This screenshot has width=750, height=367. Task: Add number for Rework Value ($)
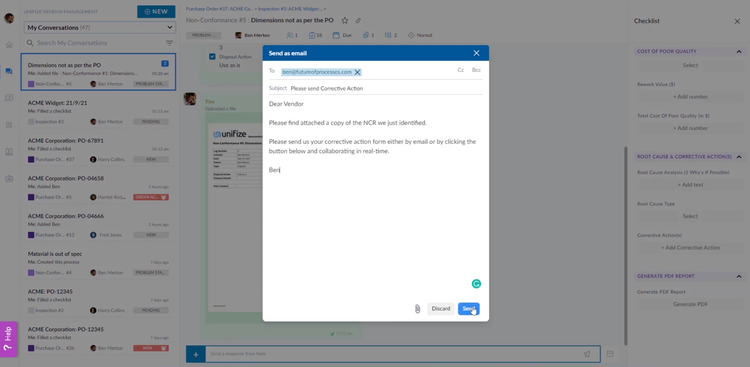(x=690, y=97)
